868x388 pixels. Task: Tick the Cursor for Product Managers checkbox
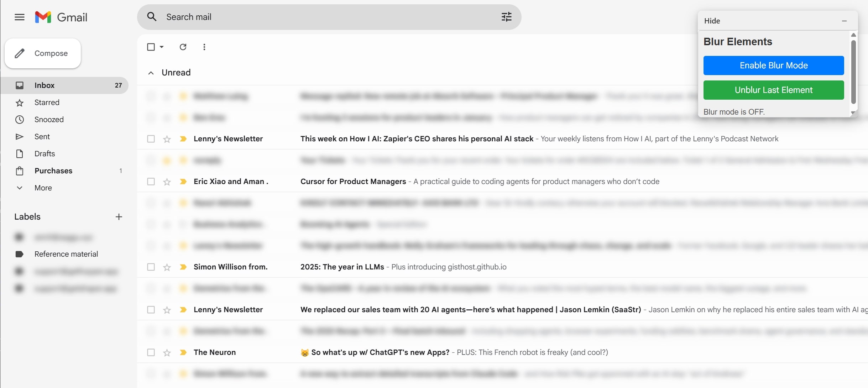151,182
